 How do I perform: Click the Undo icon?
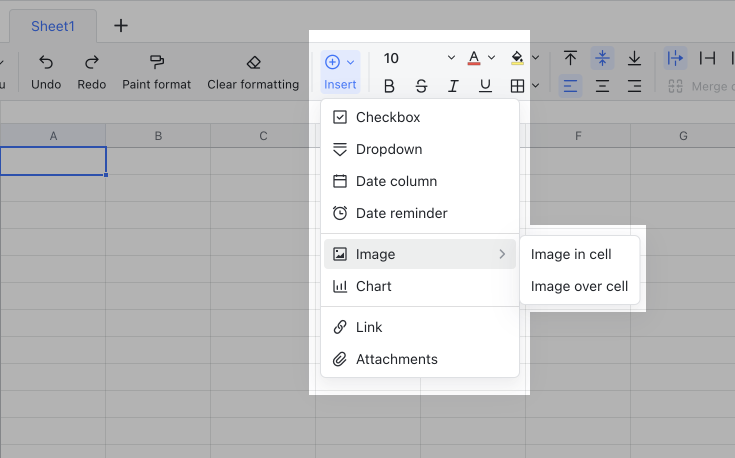point(46,63)
